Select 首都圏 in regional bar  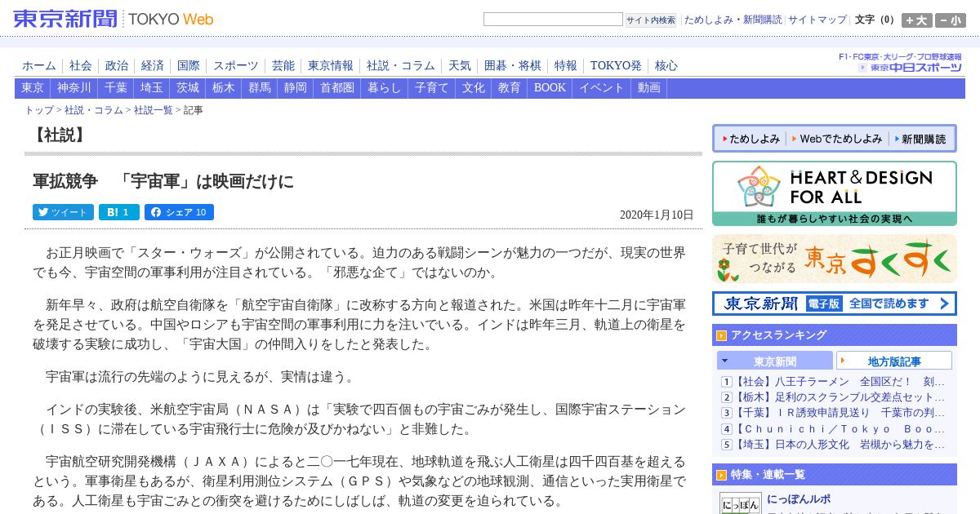point(337,88)
